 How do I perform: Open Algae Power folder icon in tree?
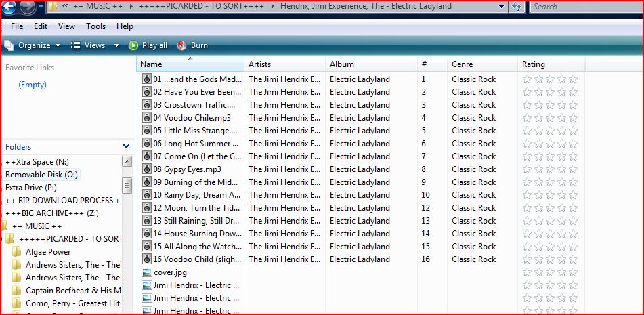click(16, 252)
